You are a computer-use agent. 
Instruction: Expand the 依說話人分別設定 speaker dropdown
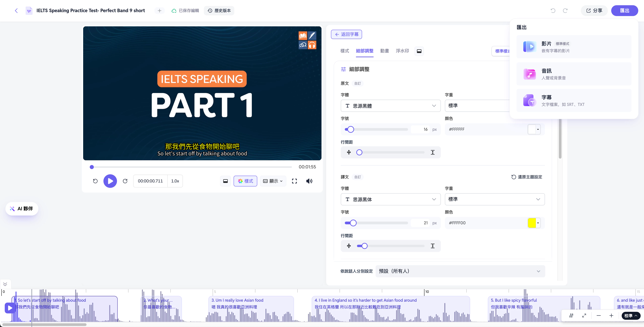pyautogui.click(x=460, y=271)
